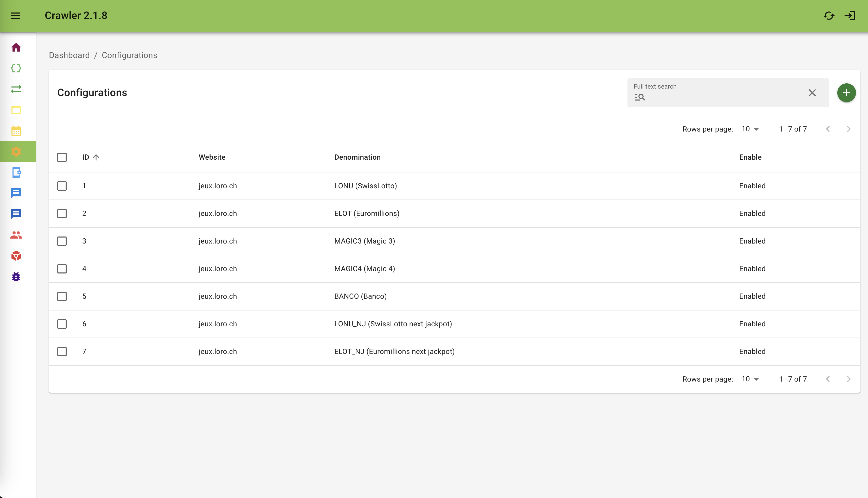Add new configuration with plus button
This screenshot has width=868, height=498.
point(846,93)
